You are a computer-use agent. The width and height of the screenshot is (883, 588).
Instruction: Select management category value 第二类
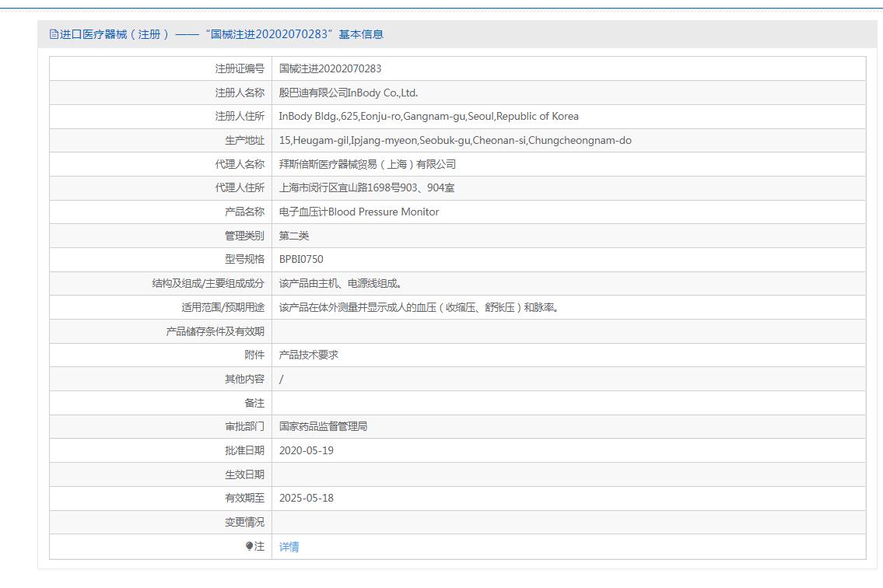click(x=294, y=236)
